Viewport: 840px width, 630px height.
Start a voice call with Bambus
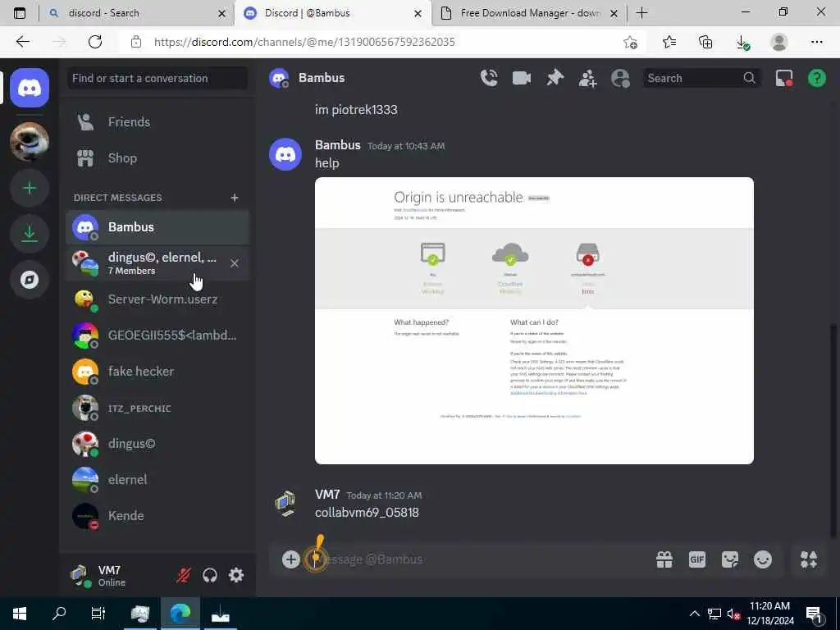coord(489,78)
